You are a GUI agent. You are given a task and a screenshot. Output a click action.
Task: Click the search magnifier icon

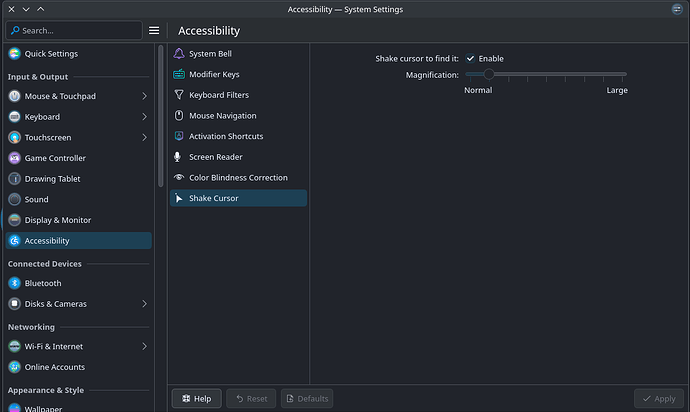15,30
